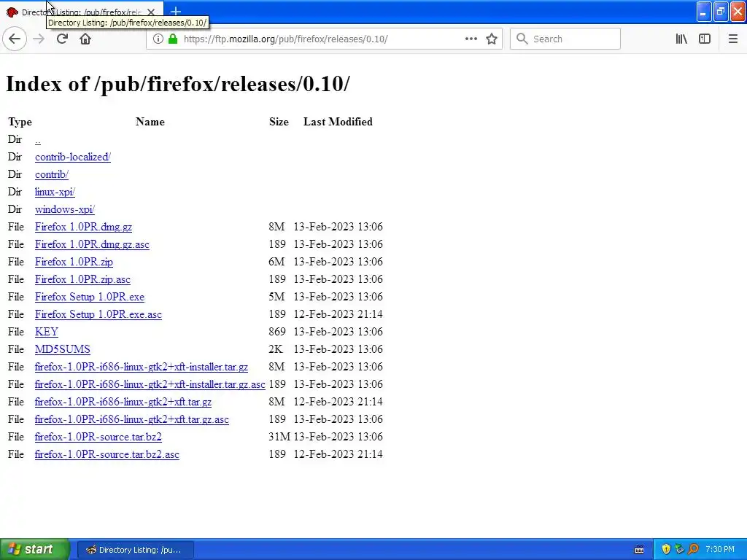747x560 pixels.
Task: Click the 'Type' column header
Action: point(20,122)
